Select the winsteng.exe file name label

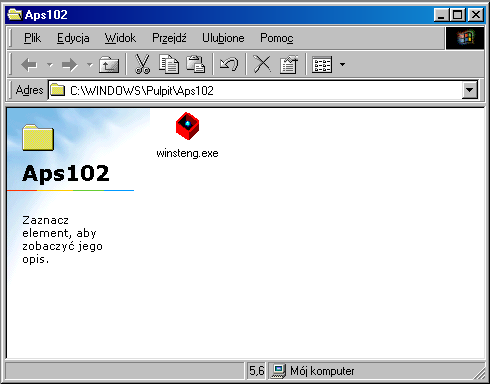tap(187, 153)
